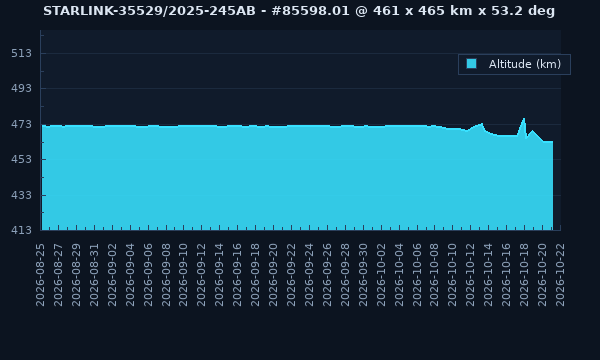
Task: Click the altitude bump peak near 2026-10-13
Action: pyautogui.click(x=482, y=124)
